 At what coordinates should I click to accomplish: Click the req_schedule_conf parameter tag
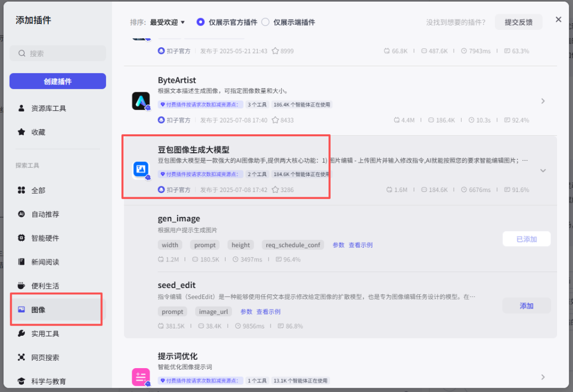293,245
